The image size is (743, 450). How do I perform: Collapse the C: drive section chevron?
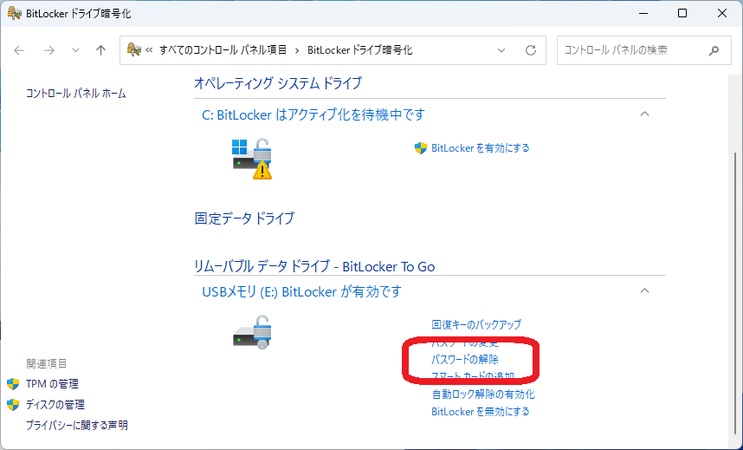pyautogui.click(x=644, y=114)
